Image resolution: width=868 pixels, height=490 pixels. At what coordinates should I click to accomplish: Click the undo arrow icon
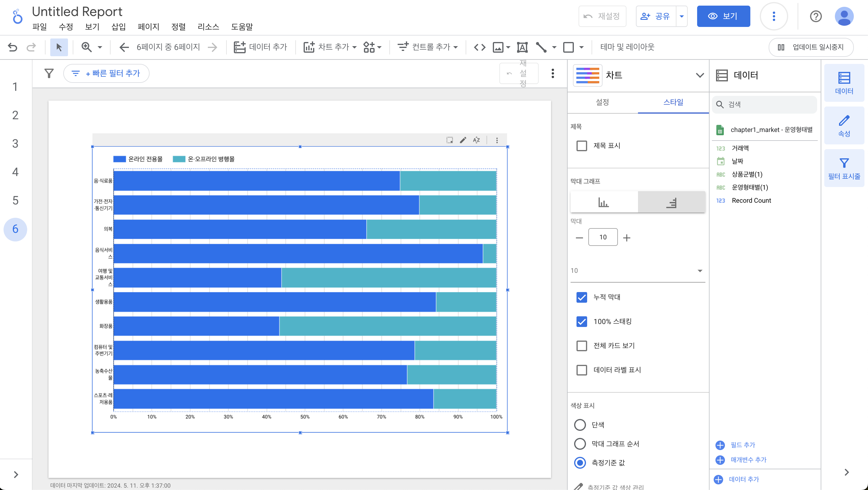(12, 47)
